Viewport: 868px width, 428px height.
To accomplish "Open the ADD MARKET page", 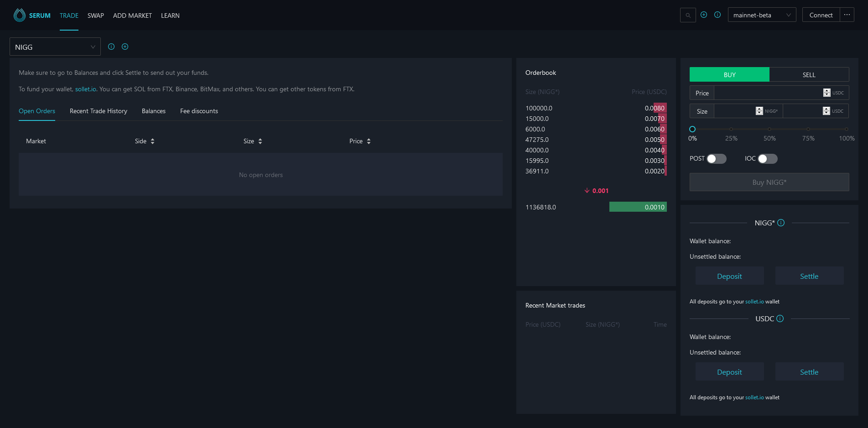I will coord(132,16).
